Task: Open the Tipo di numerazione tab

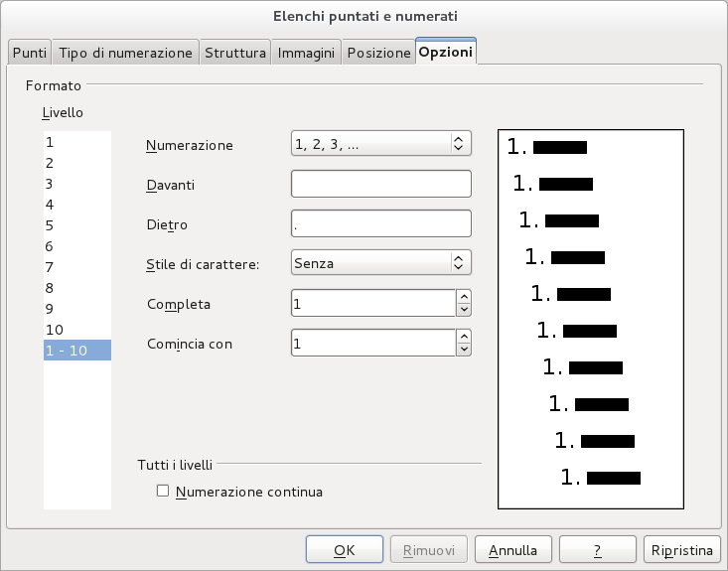Action: point(125,53)
